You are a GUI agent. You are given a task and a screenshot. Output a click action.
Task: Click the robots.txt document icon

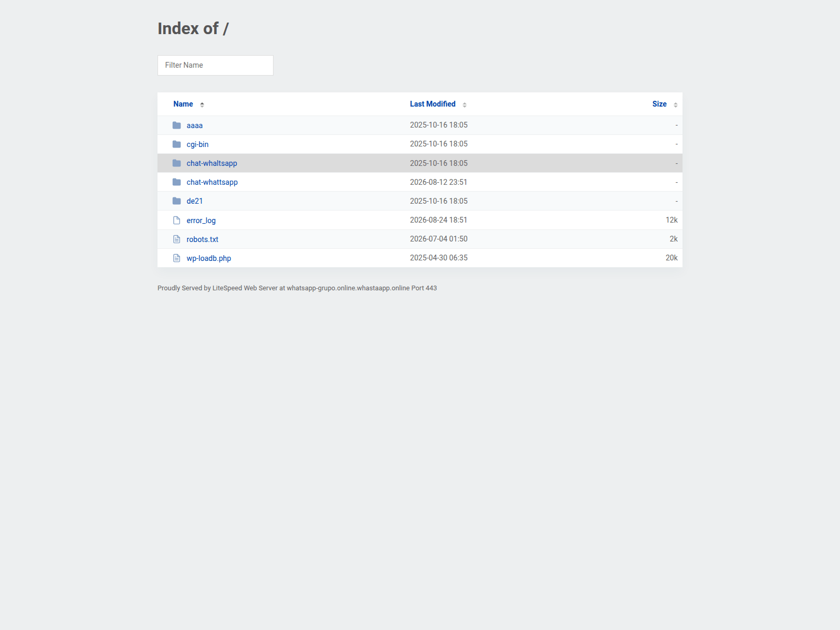point(176,239)
